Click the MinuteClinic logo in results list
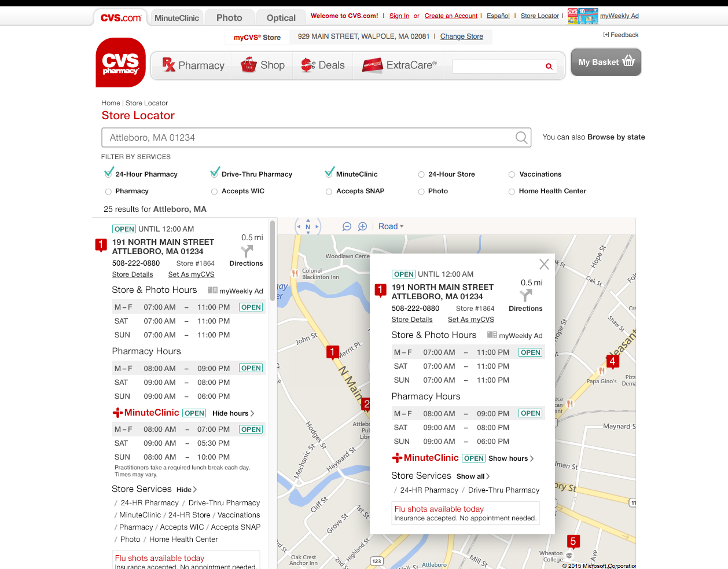This screenshot has height=569, width=728. (146, 413)
